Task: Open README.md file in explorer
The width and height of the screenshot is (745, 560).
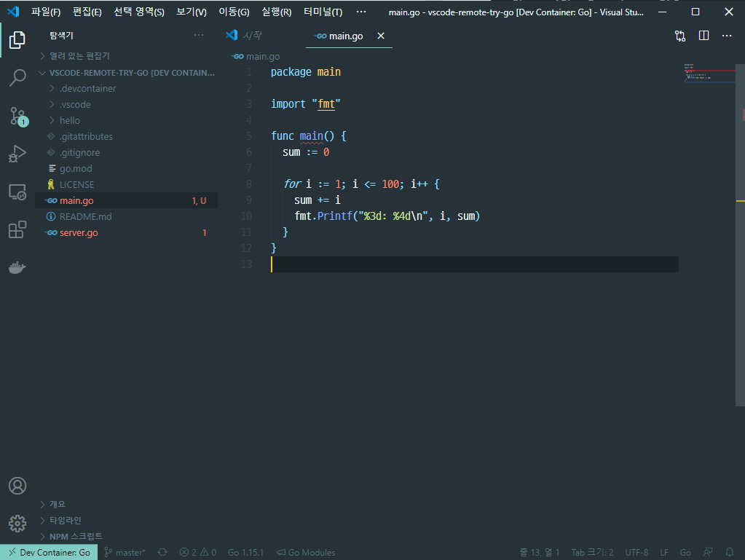Action: tap(127, 216)
